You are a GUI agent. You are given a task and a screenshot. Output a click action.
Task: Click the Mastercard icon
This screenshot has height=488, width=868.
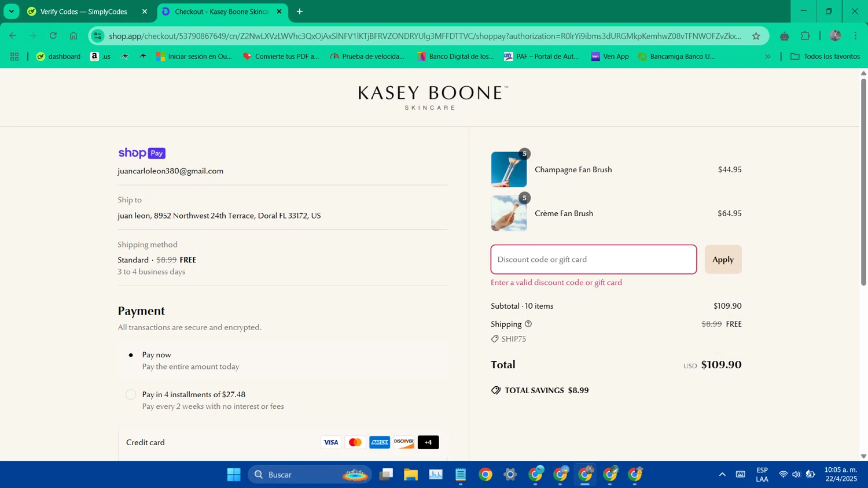point(355,442)
